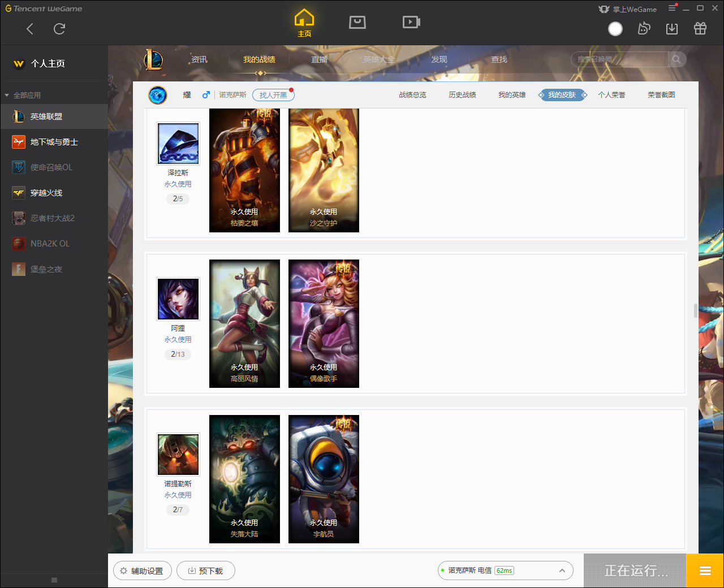Open the 偶像歌手 skin card
Screen dimensions: 724x588
coord(324,323)
